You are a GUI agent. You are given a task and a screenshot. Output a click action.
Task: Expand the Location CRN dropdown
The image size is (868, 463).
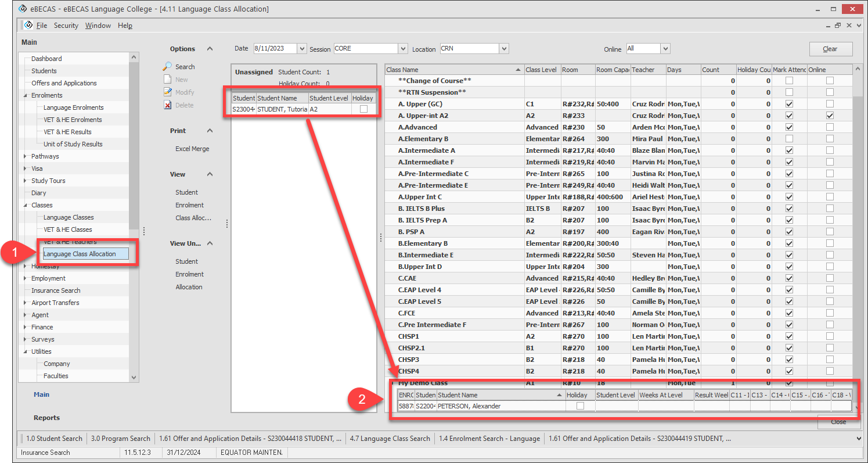coord(504,49)
